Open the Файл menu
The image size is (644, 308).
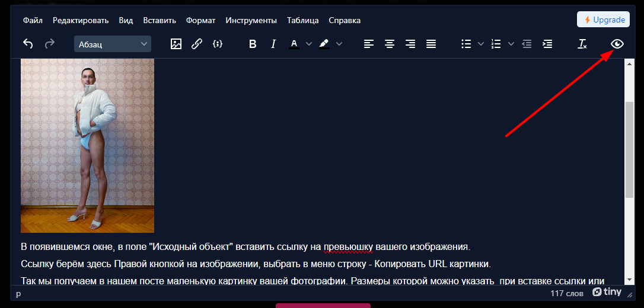tap(33, 20)
